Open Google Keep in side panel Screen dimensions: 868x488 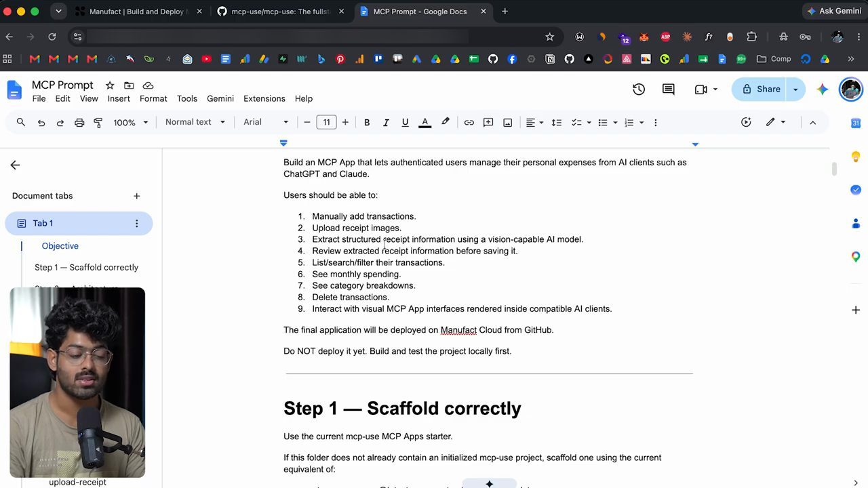pos(856,157)
